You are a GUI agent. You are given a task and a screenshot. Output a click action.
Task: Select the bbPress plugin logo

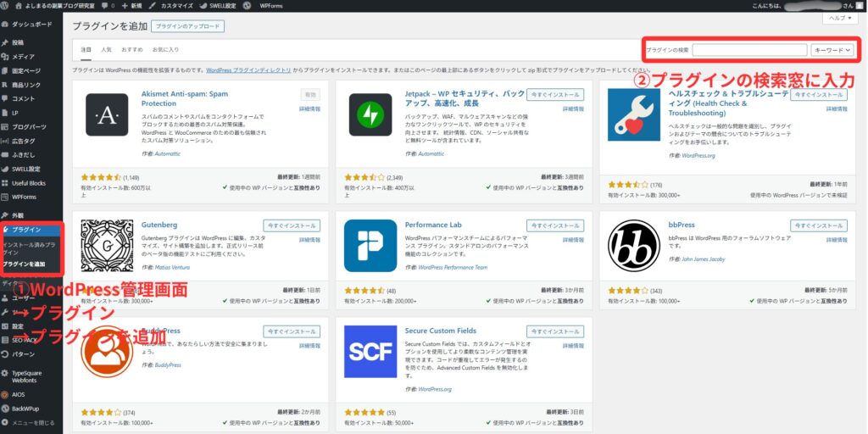634,246
